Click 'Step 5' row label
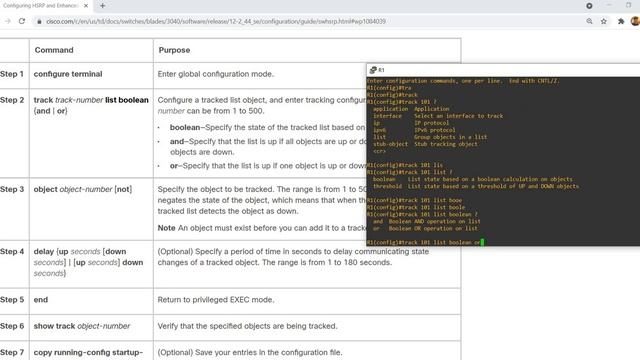The width and height of the screenshot is (640, 360). tap(12, 300)
